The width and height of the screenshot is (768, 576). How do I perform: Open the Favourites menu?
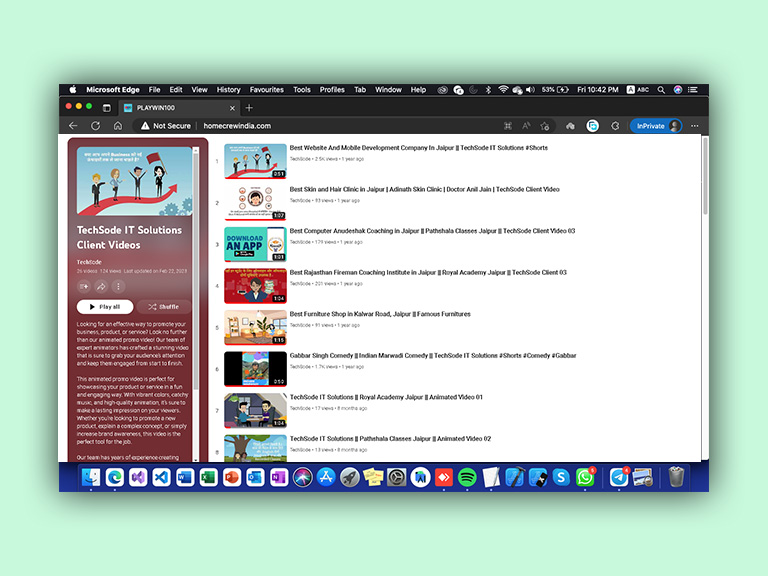pos(266,90)
